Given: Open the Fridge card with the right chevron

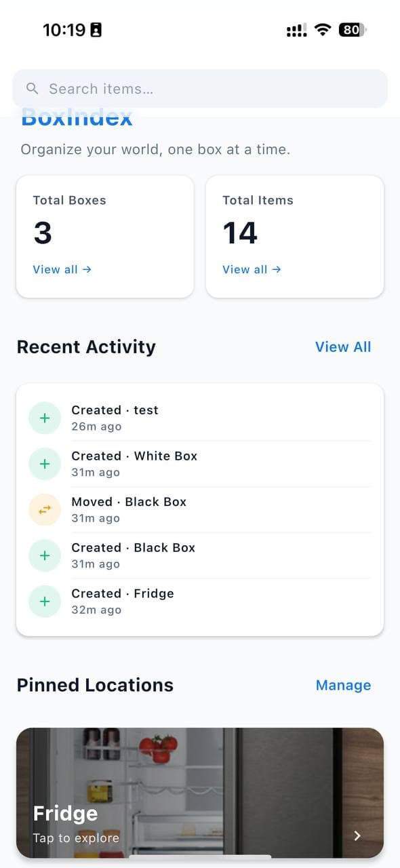Looking at the screenshot, I should point(357,835).
